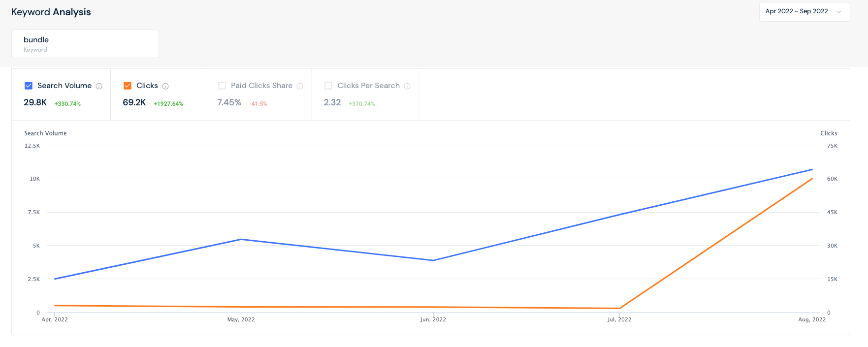Click the Clicks Per Search label
Viewport: 868px width, 347px height.
(x=368, y=86)
